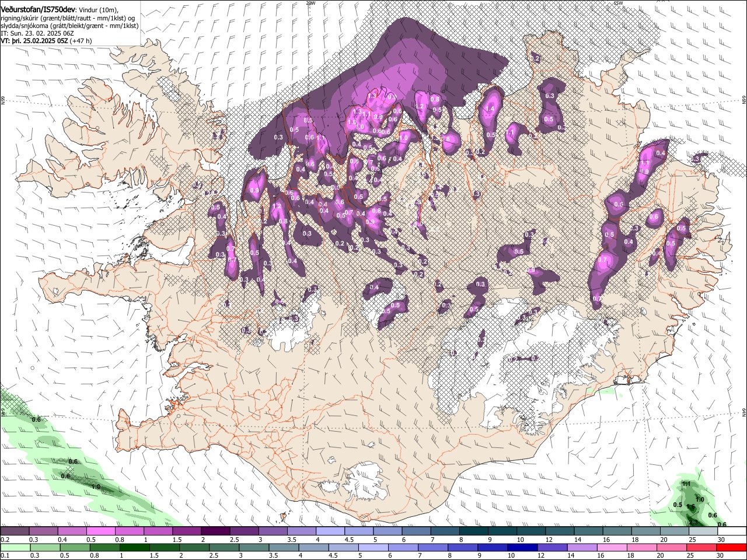The image size is (747, 560).
Task: Select the dark purple snow swatch between 2 and 2.5
Action: pos(215,531)
